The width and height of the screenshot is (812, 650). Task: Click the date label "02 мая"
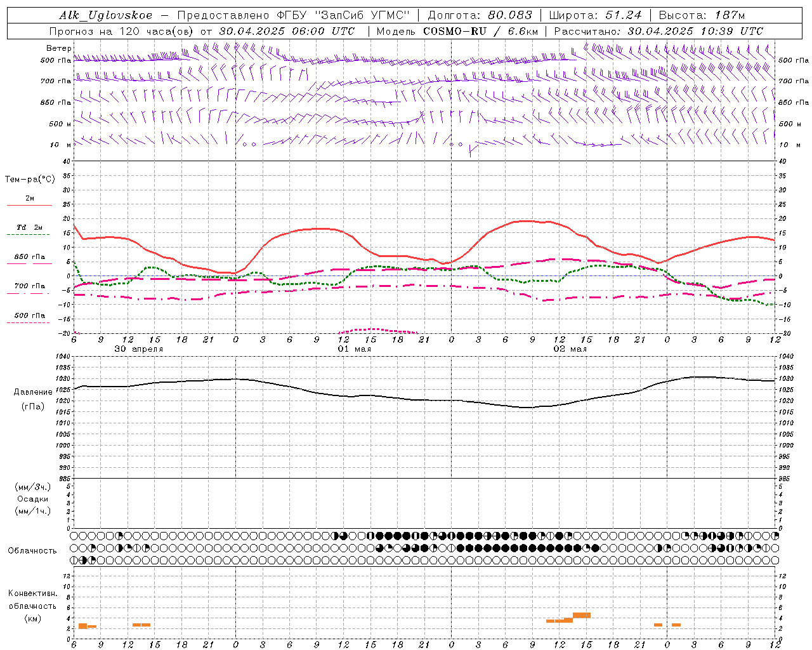(570, 349)
